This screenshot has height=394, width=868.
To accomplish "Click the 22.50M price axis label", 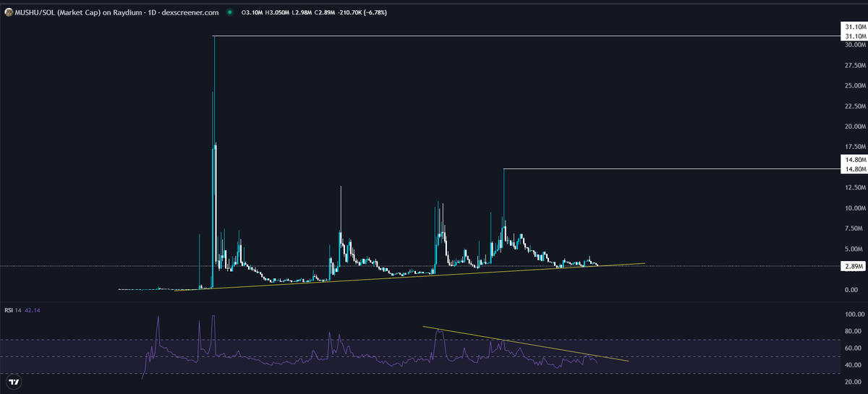I will click(855, 106).
